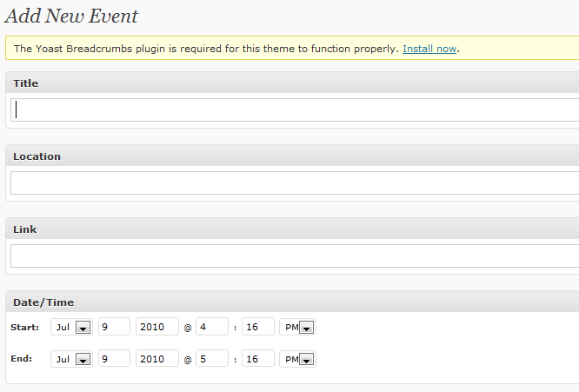Open the Start month dropdown

[x=71, y=327]
